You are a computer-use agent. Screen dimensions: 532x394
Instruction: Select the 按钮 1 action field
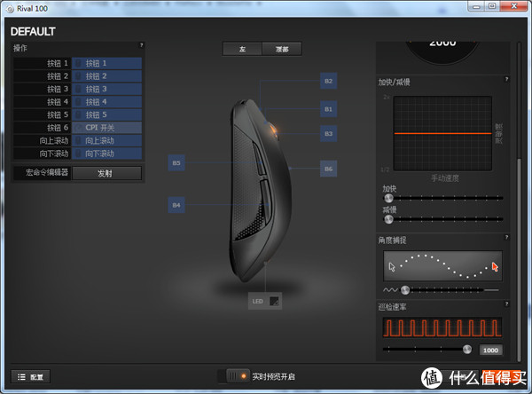coord(106,63)
